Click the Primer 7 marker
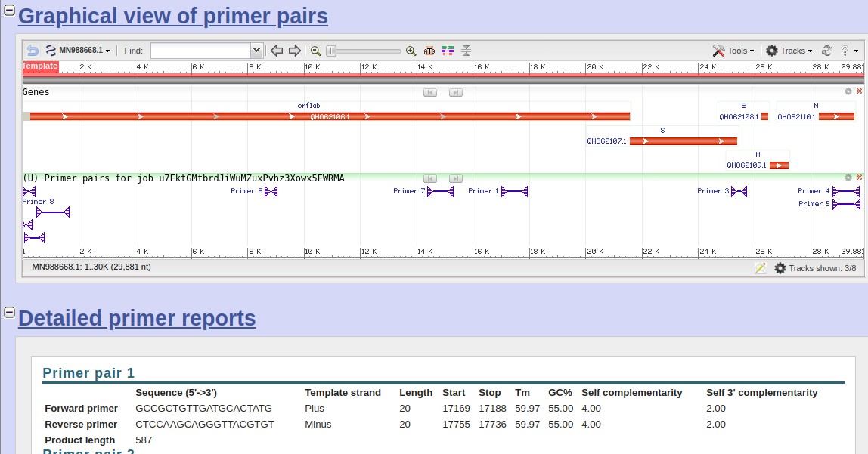Screen dimensions: 868x454 coord(440,191)
